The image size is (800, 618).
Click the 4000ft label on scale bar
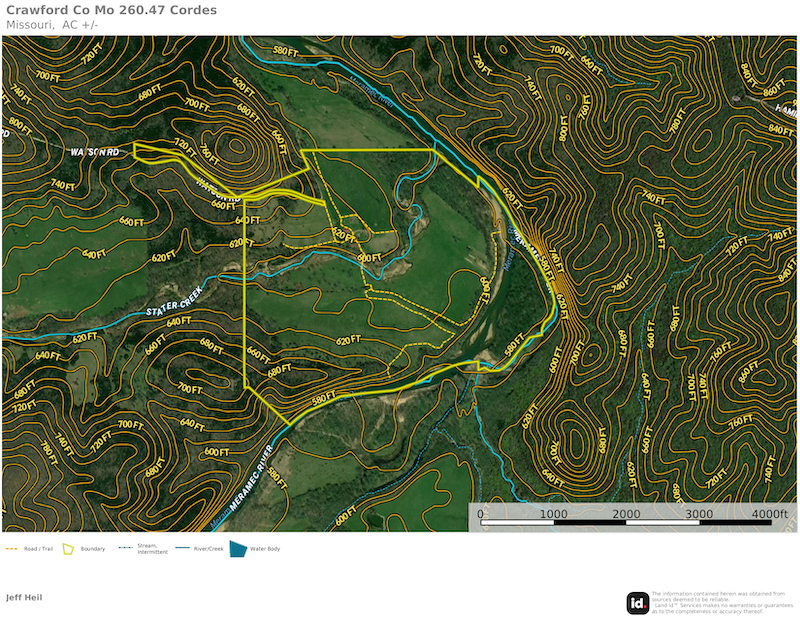(x=769, y=514)
